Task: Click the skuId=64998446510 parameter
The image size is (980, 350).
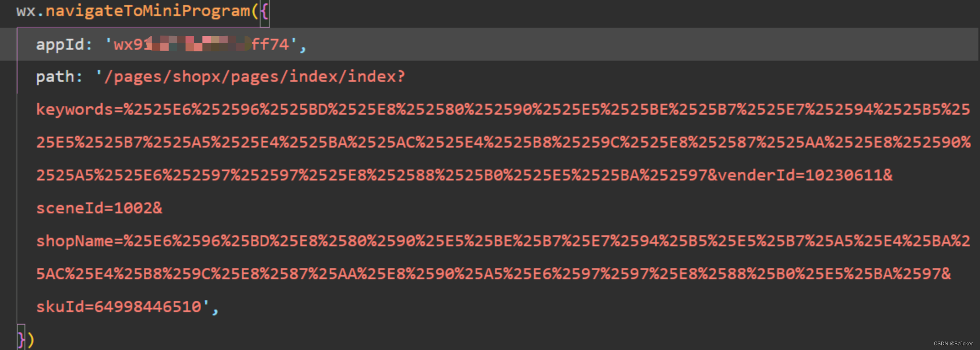Action: pos(118,307)
